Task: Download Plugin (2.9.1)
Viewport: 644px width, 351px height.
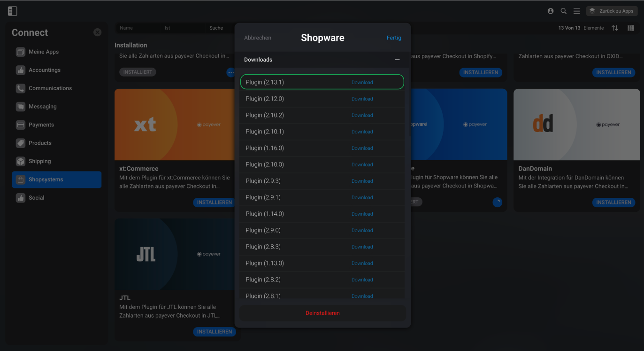Action: (362, 197)
